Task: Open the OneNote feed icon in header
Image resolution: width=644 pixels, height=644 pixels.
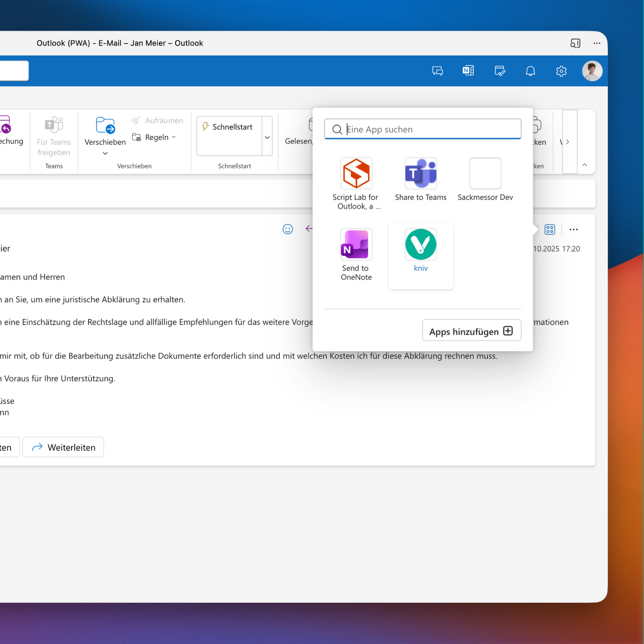Action: (468, 71)
